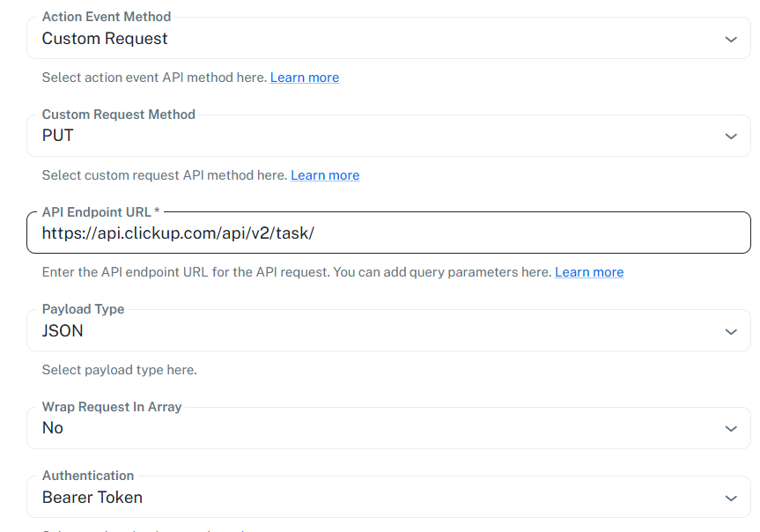Select the No value in Wrap Request dropdown
The image size is (760, 532).
click(388, 428)
